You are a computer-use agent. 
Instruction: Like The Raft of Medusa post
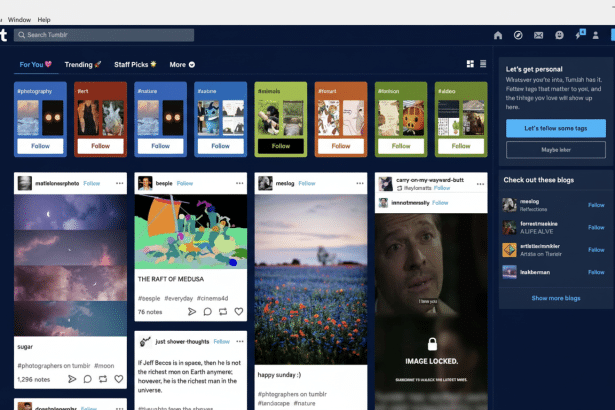(238, 312)
